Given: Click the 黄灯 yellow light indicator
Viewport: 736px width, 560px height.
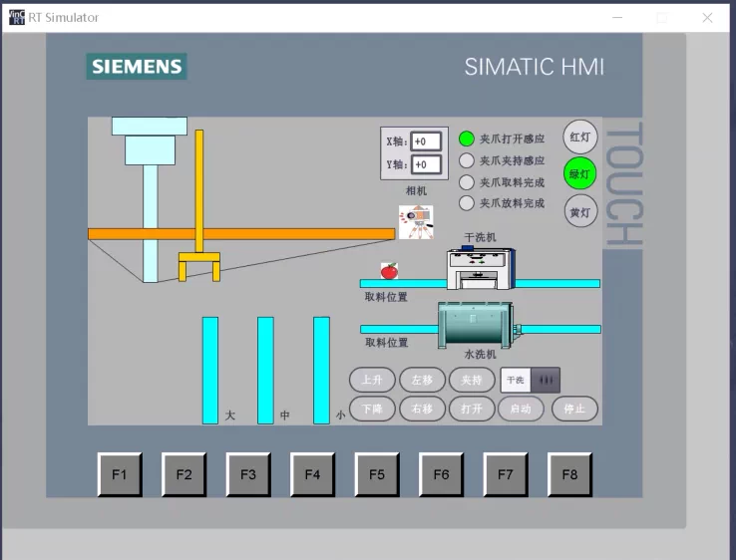Looking at the screenshot, I should coord(580,212).
